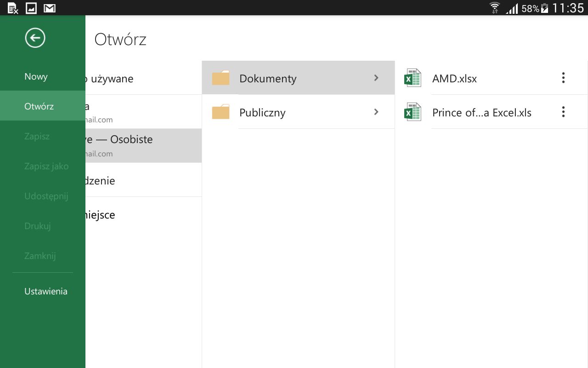Tap the mail notification icon in status bar
This screenshot has width=588, height=368.
[50, 8]
